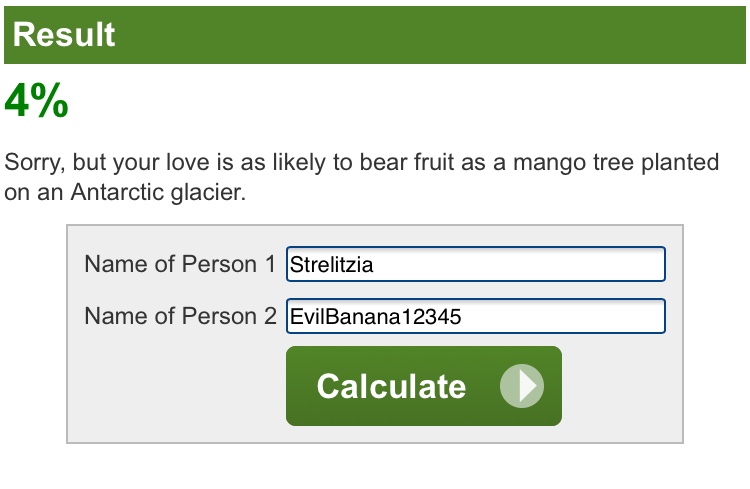Click the "Name of Person 1" label
This screenshot has width=750, height=489.
[x=180, y=264]
